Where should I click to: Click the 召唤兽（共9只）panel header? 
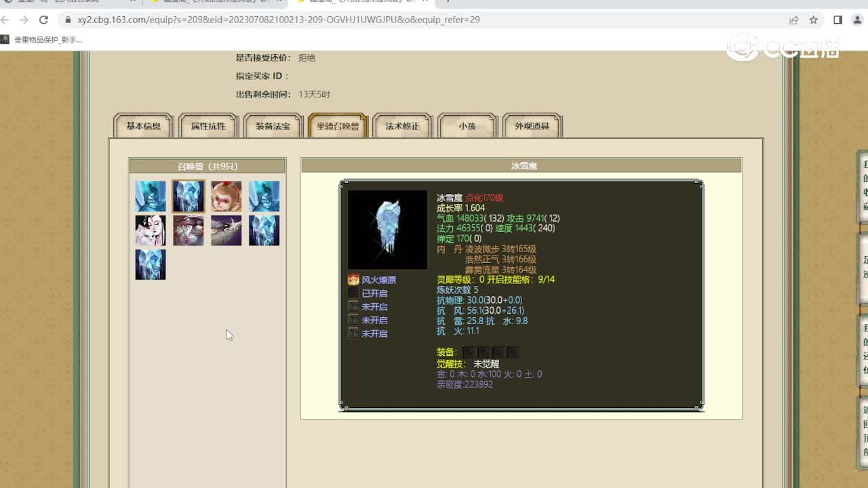(208, 166)
